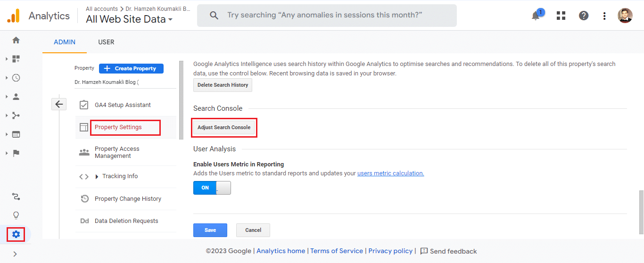The width and height of the screenshot is (644, 263).
Task: Open the notifications bell icon
Action: pyautogui.click(x=536, y=16)
